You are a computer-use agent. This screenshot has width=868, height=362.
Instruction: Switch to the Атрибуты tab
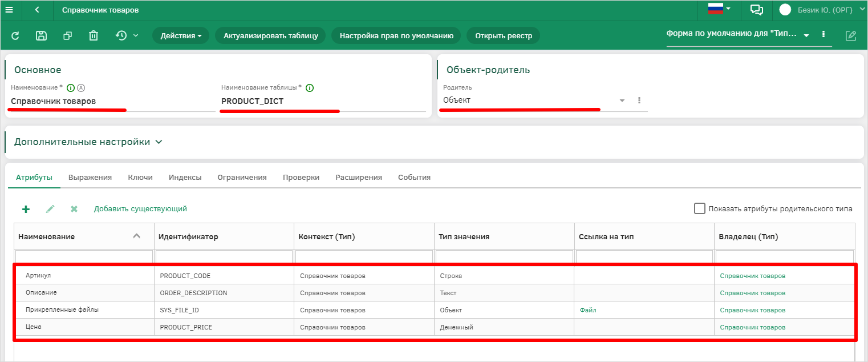click(x=34, y=178)
